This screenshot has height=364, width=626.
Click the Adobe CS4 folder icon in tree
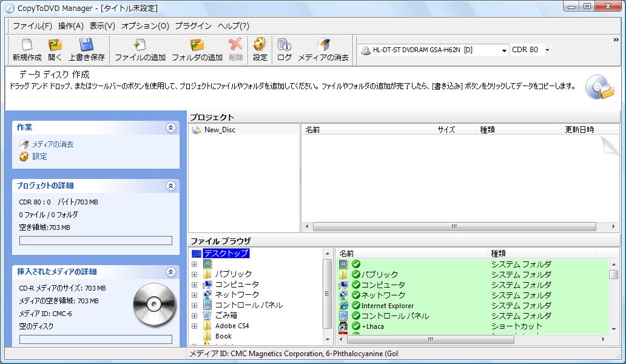(x=207, y=326)
